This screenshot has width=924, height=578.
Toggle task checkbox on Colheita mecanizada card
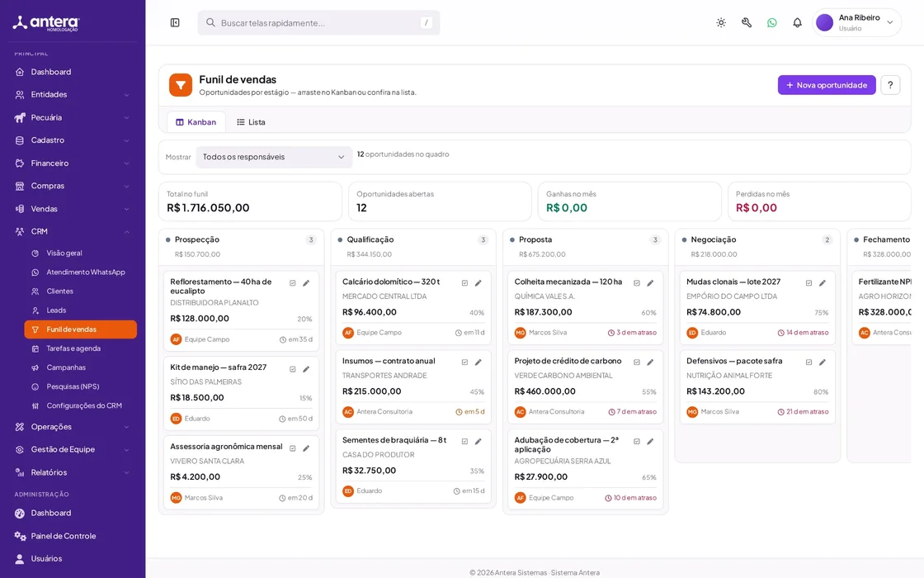coord(636,283)
